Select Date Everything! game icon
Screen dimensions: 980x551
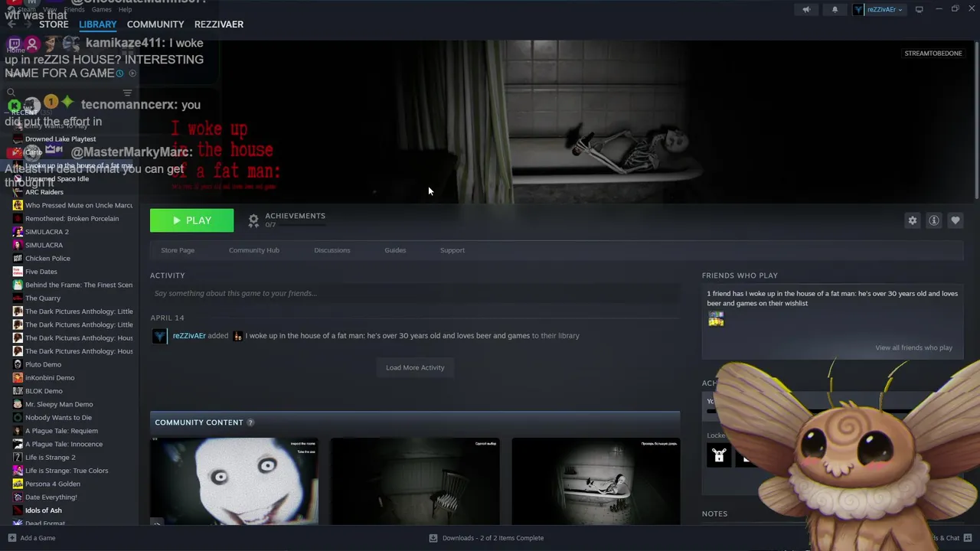point(18,497)
